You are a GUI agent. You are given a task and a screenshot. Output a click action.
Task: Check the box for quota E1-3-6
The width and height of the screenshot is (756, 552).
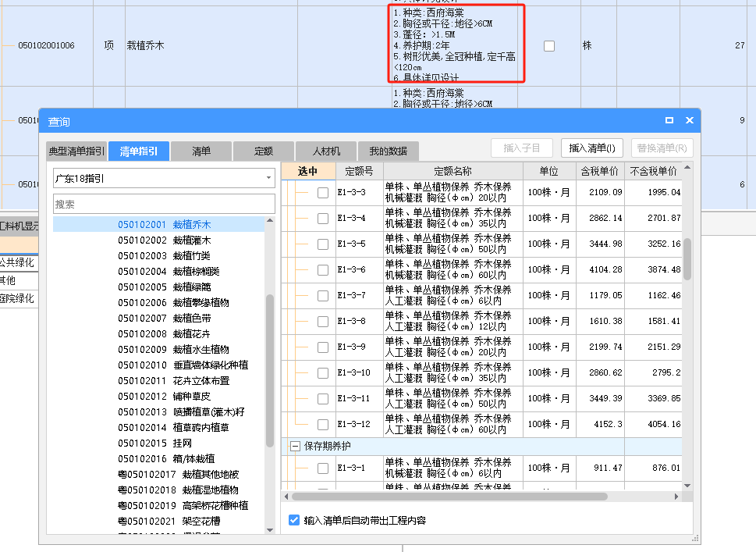323,269
